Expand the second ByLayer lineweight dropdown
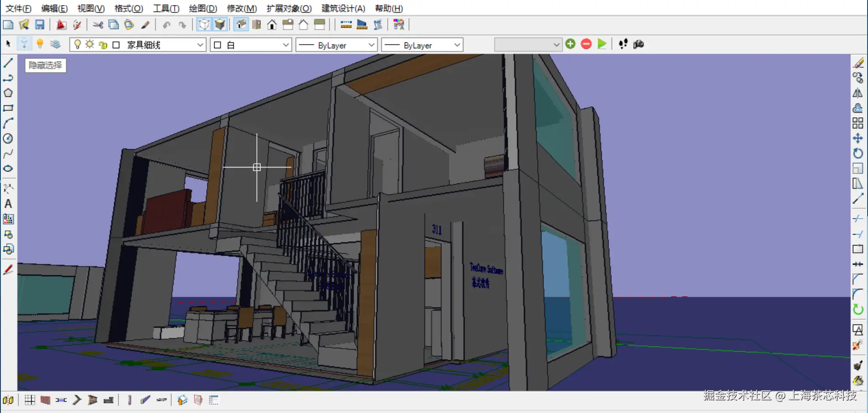The image size is (868, 413). [x=457, y=45]
